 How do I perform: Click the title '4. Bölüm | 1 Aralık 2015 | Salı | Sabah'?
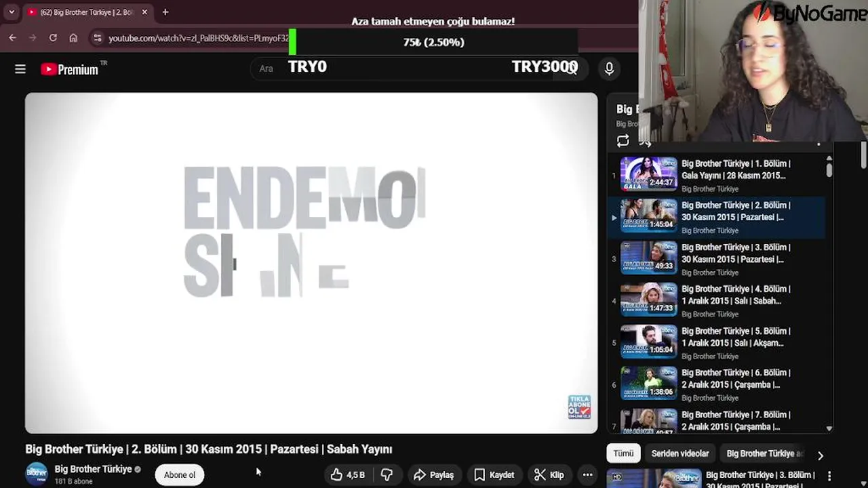(x=736, y=295)
